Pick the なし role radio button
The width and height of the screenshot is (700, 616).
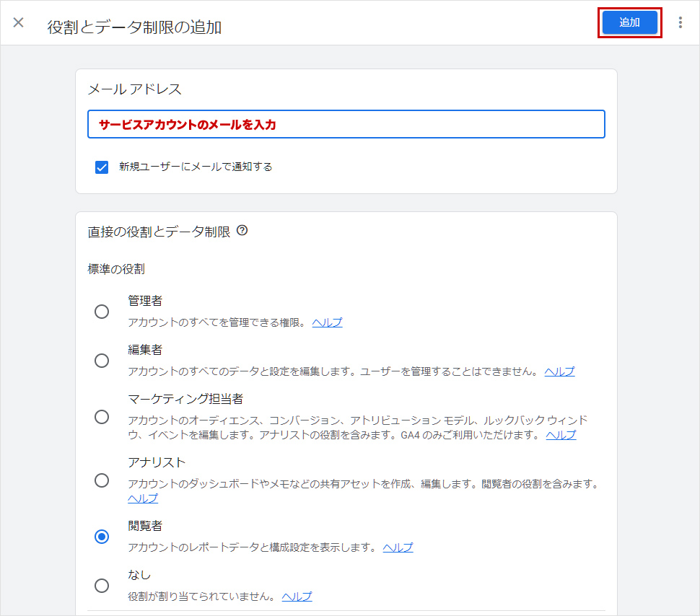102,586
